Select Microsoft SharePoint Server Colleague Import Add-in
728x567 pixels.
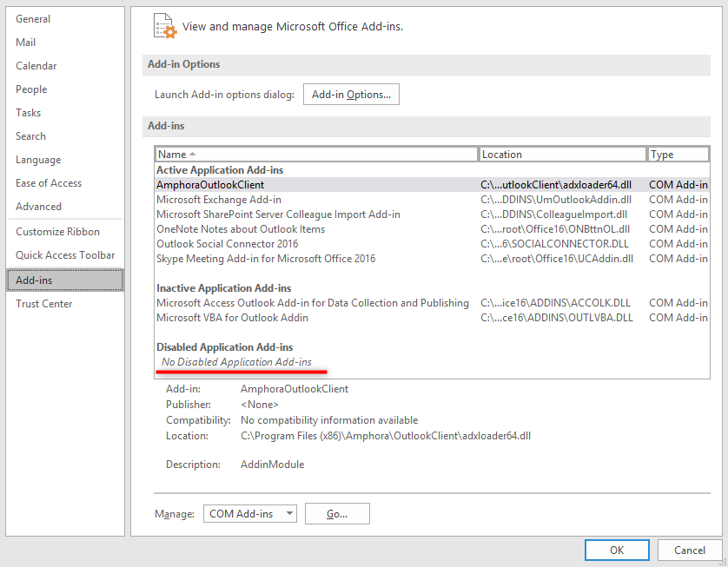432,214
